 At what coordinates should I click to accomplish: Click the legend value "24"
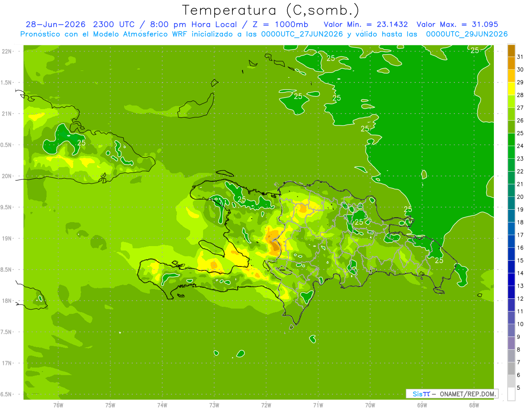(520, 146)
